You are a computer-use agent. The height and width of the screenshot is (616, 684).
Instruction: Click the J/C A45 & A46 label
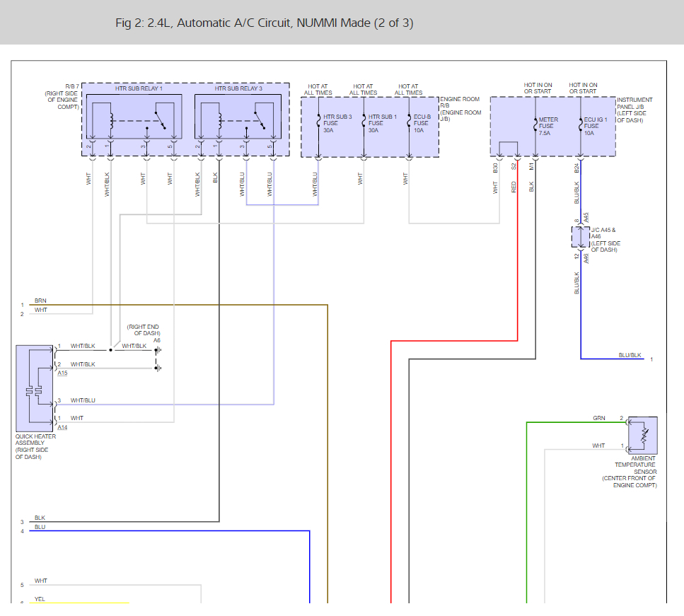pos(605,240)
